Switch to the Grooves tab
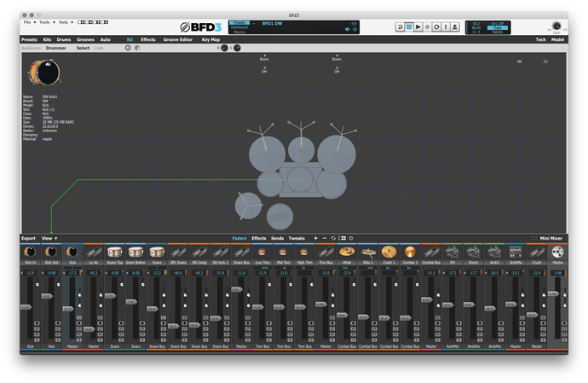The width and height of the screenshot is (588, 383). click(x=85, y=39)
